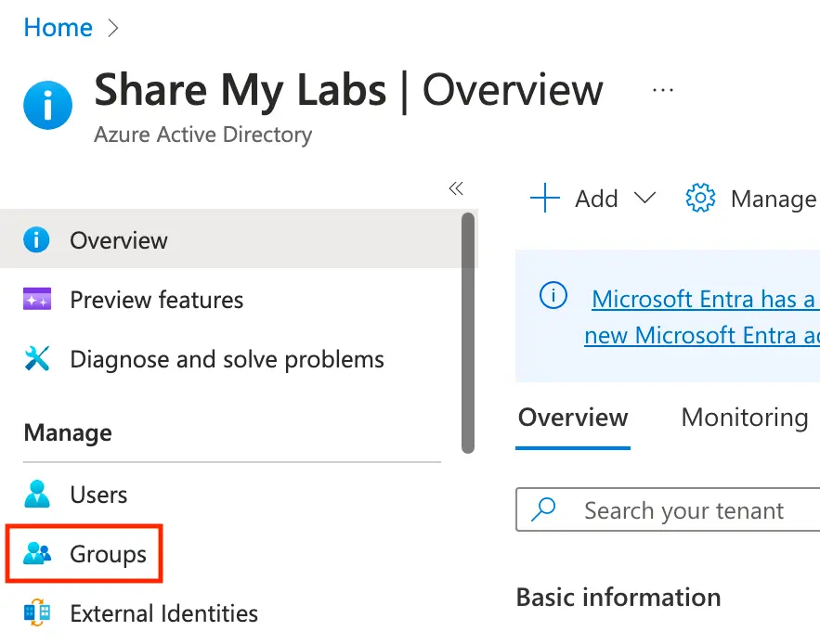Open the Home breadcrumb link

[58, 28]
